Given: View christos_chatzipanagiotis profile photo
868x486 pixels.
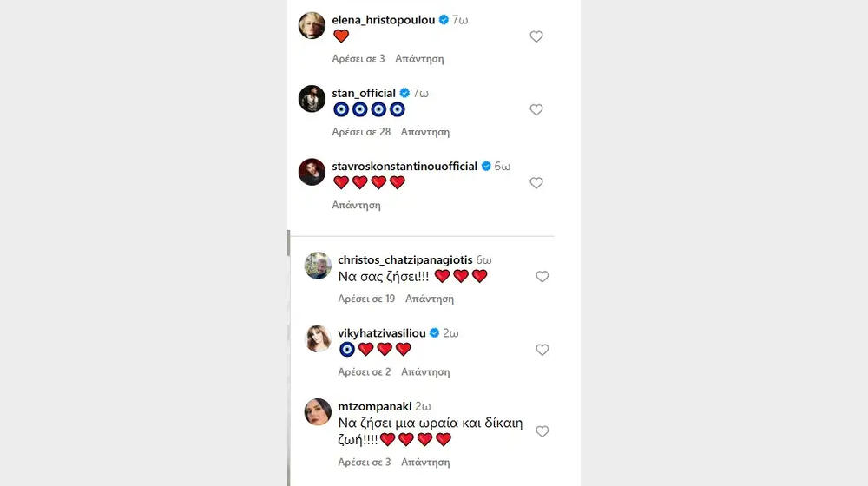Looking at the screenshot, I should point(318,266).
